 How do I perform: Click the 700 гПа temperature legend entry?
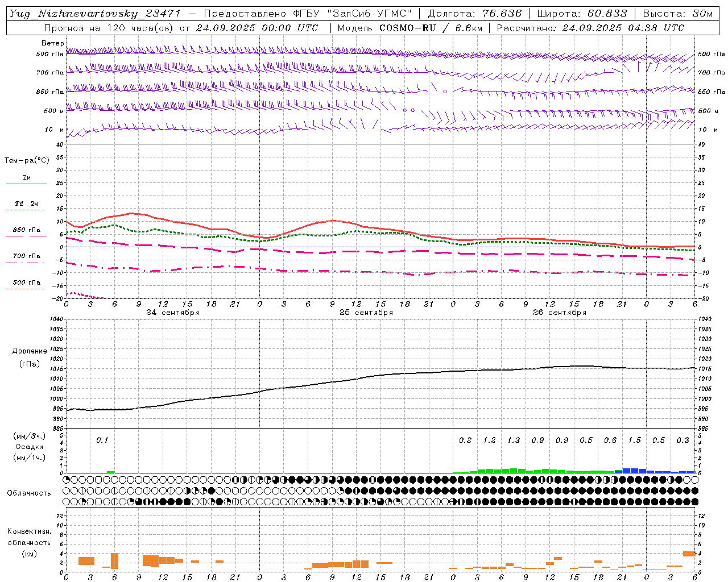tap(26, 256)
